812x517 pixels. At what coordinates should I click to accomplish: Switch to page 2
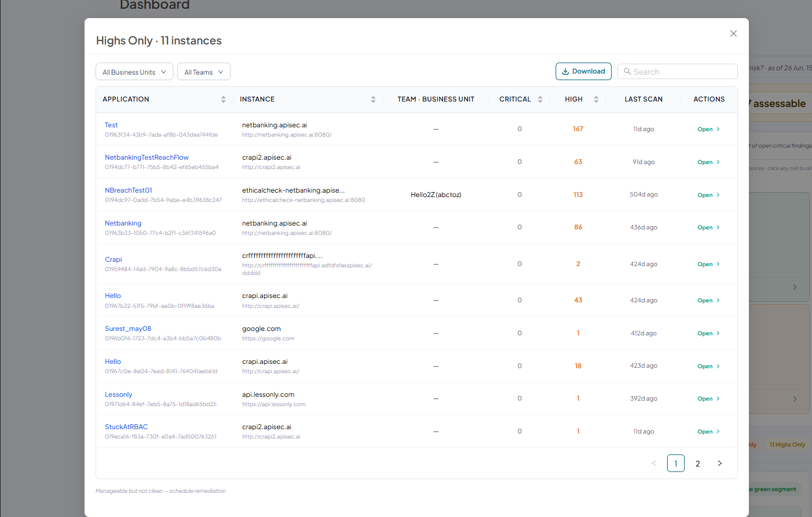point(698,463)
